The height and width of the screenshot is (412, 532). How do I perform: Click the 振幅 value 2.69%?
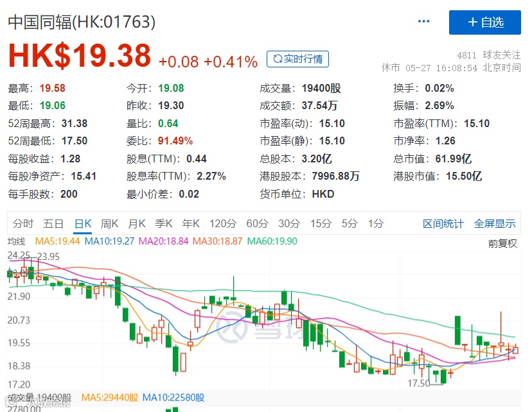point(439,105)
